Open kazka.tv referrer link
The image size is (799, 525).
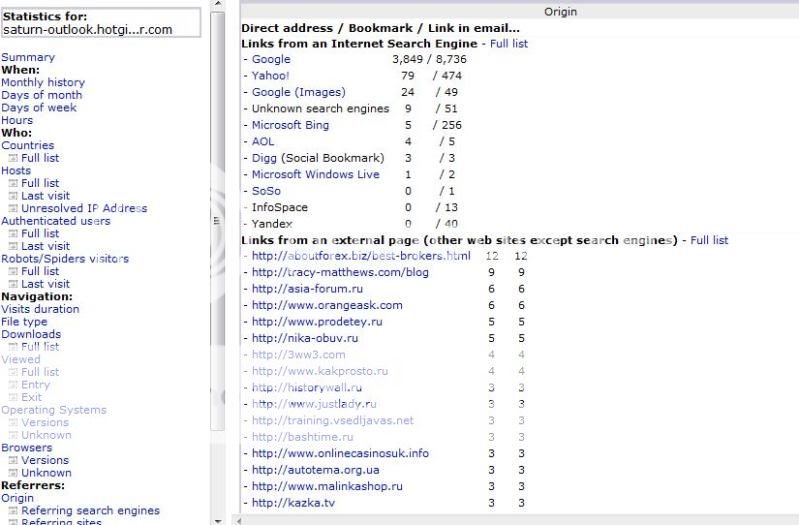[x=293, y=503]
